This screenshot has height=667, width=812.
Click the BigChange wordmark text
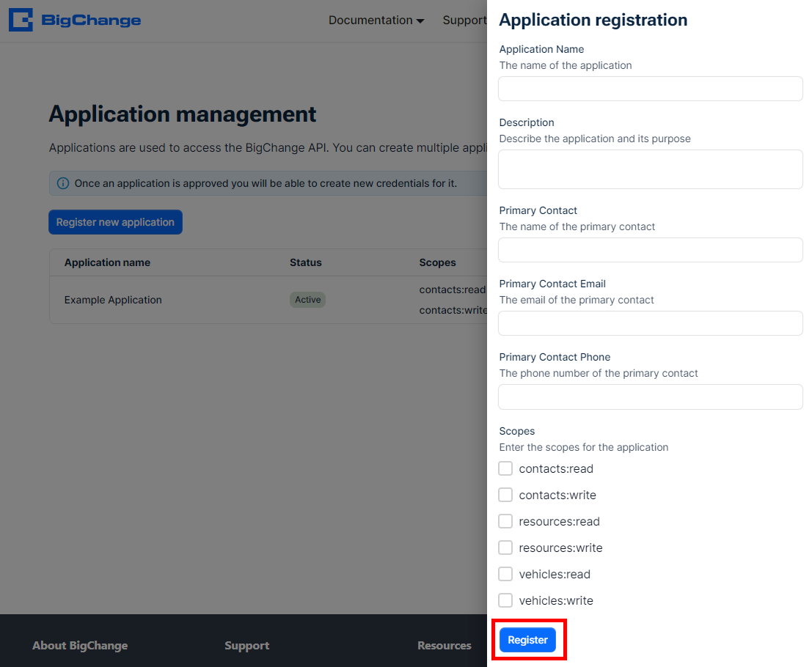[91, 21]
